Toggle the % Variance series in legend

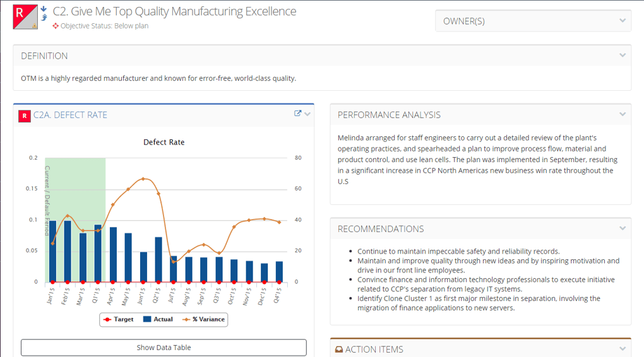tap(204, 319)
